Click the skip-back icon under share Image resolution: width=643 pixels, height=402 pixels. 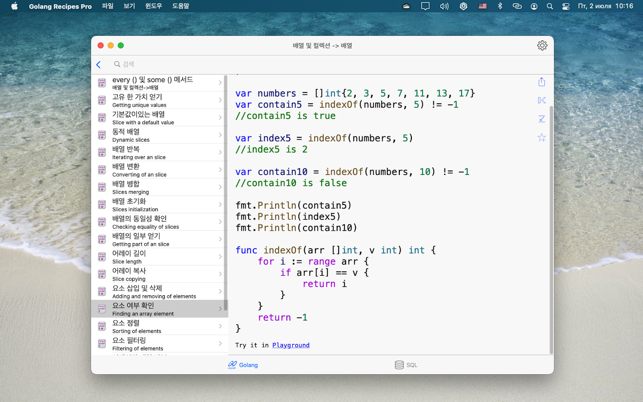(542, 100)
